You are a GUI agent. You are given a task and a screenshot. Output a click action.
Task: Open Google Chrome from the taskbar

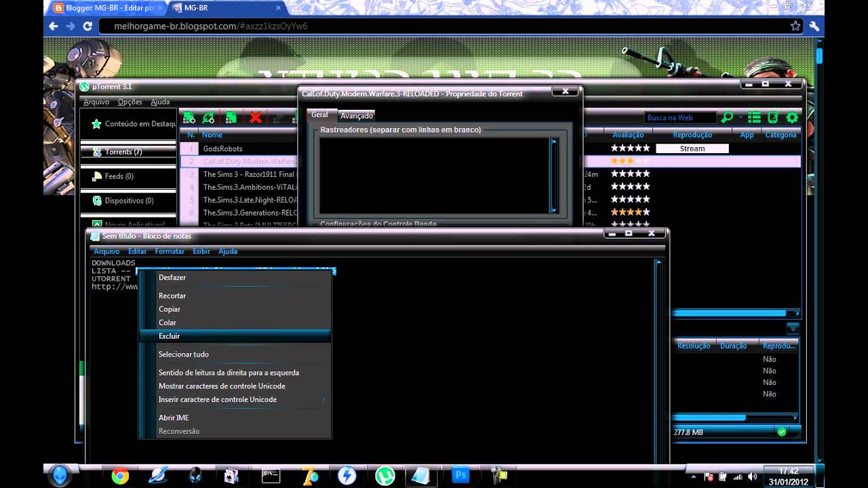[120, 476]
